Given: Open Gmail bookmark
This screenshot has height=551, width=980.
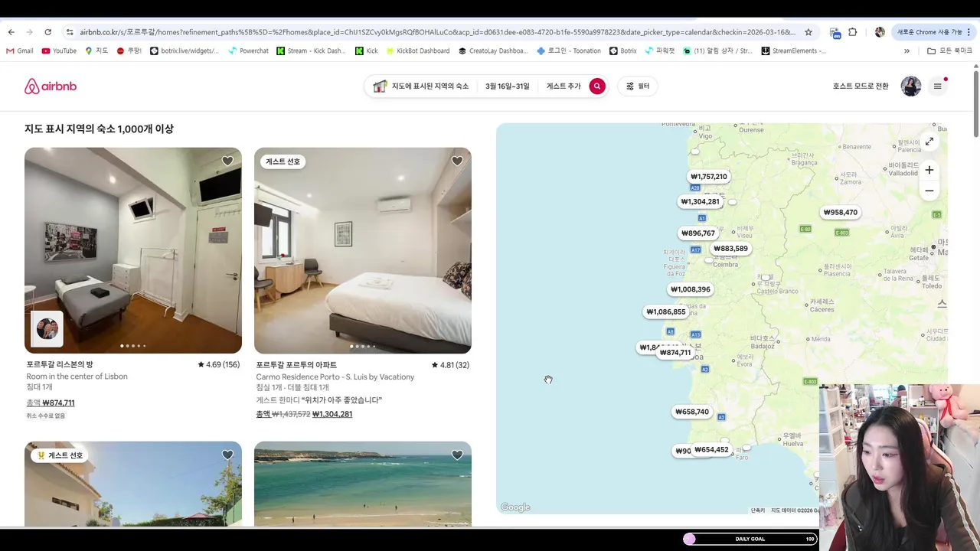Looking at the screenshot, I should pyautogui.click(x=20, y=51).
